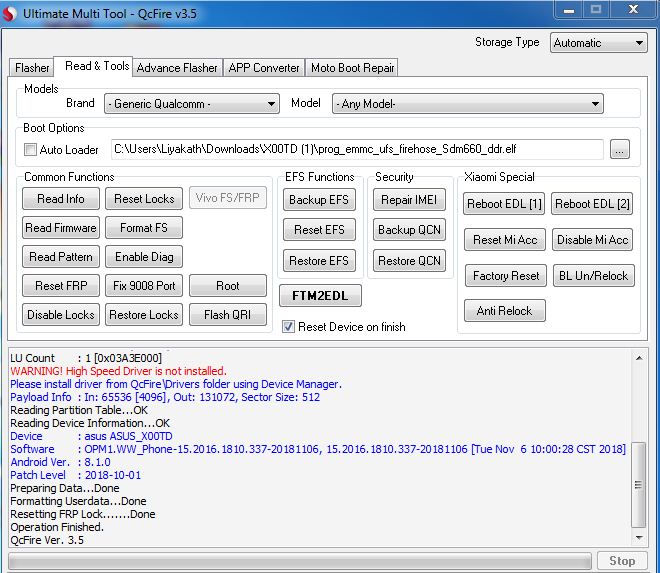Click Enable Diag button

(x=144, y=256)
